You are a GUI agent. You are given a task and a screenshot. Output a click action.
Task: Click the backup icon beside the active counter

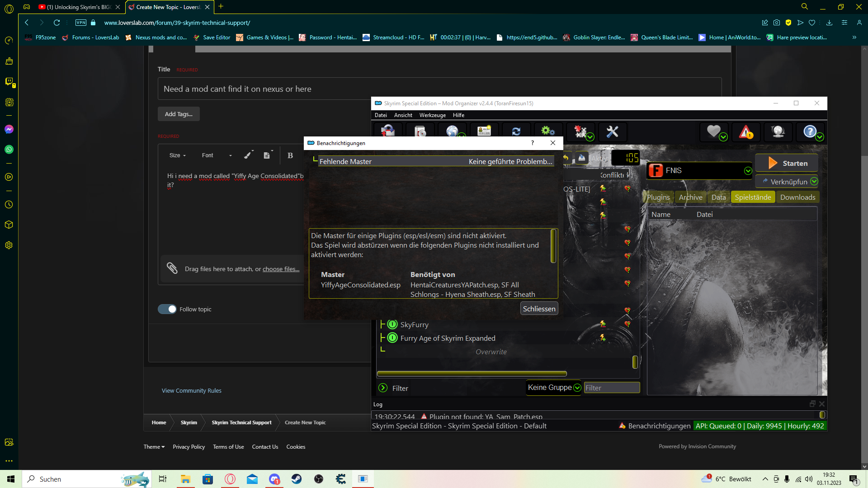[582, 158]
